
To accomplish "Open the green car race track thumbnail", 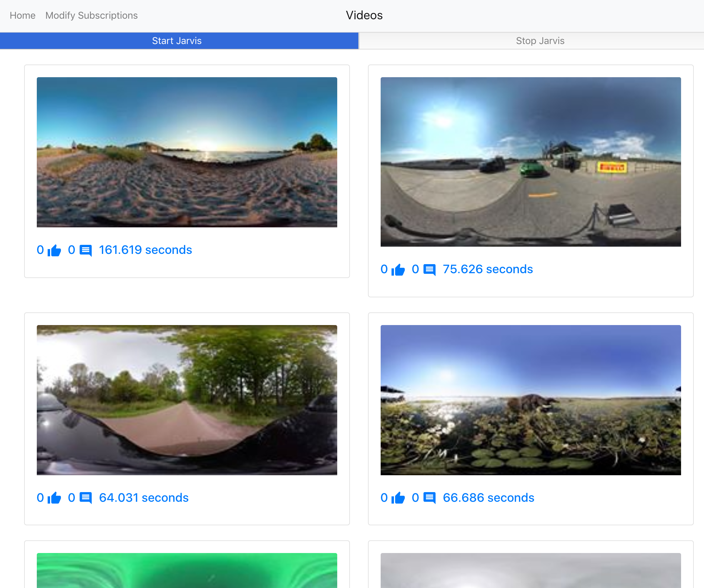I will coord(530,162).
